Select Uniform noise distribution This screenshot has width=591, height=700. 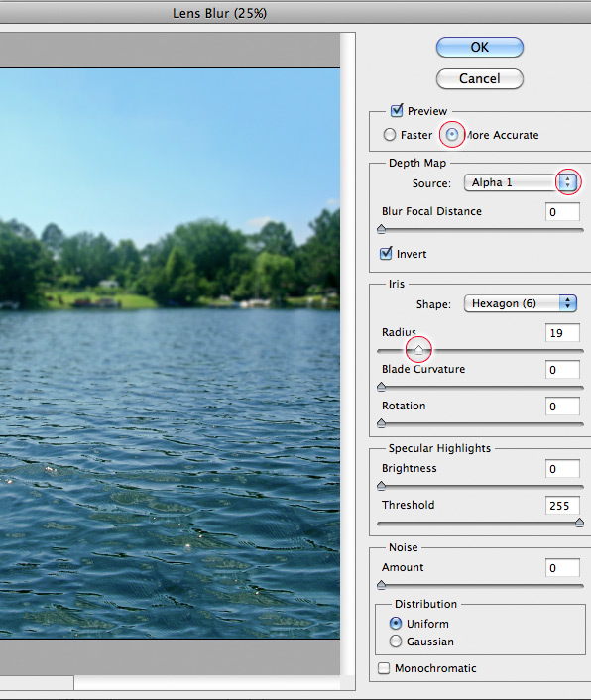click(396, 623)
